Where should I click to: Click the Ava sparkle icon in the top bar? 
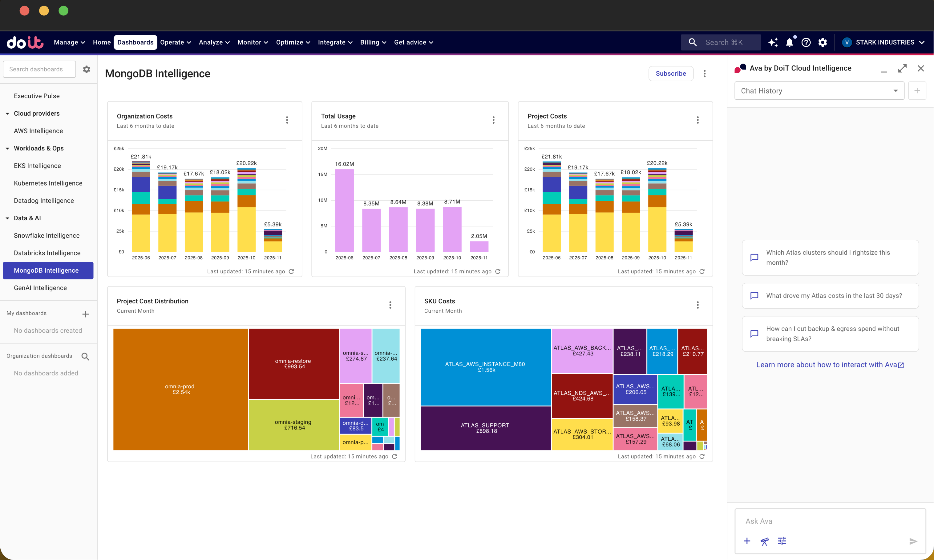[773, 43]
